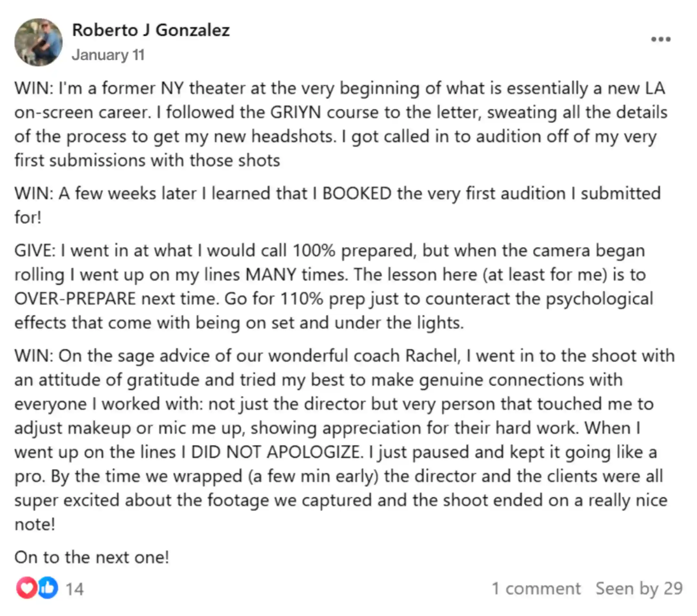Click the '110%' text in the GIVE paragraph
Image resolution: width=697 pixels, height=616 pixels.
click(301, 299)
